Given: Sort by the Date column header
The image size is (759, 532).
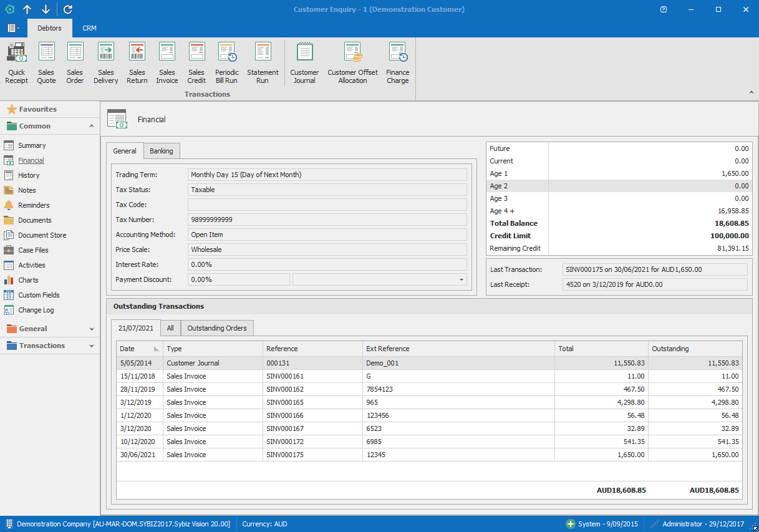Looking at the screenshot, I should [x=128, y=349].
